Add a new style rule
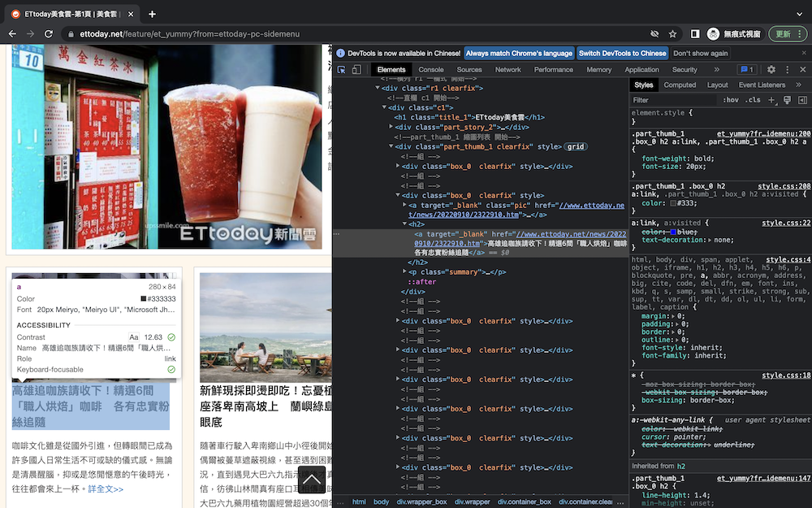 (x=771, y=100)
